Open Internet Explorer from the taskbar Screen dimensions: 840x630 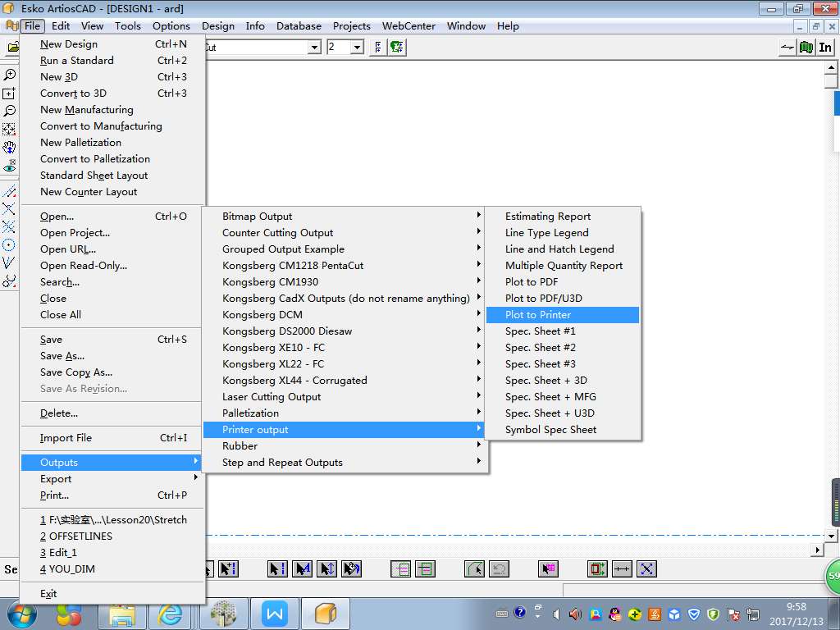[x=171, y=613]
